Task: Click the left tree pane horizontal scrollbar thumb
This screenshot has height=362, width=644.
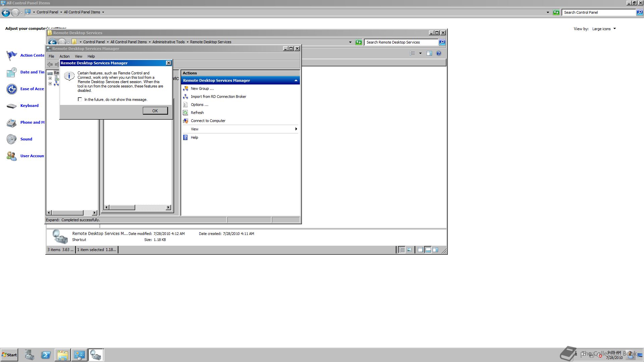Action: pos(68,213)
